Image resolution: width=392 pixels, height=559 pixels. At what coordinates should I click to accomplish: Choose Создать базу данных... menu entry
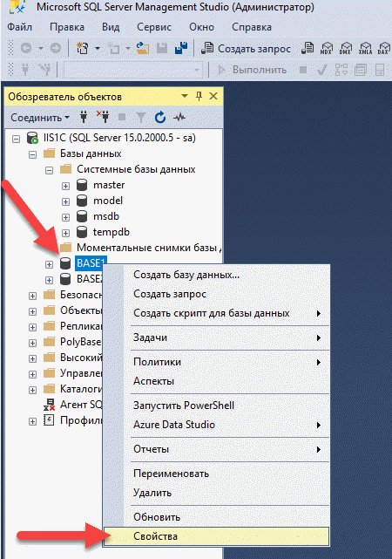(216, 275)
